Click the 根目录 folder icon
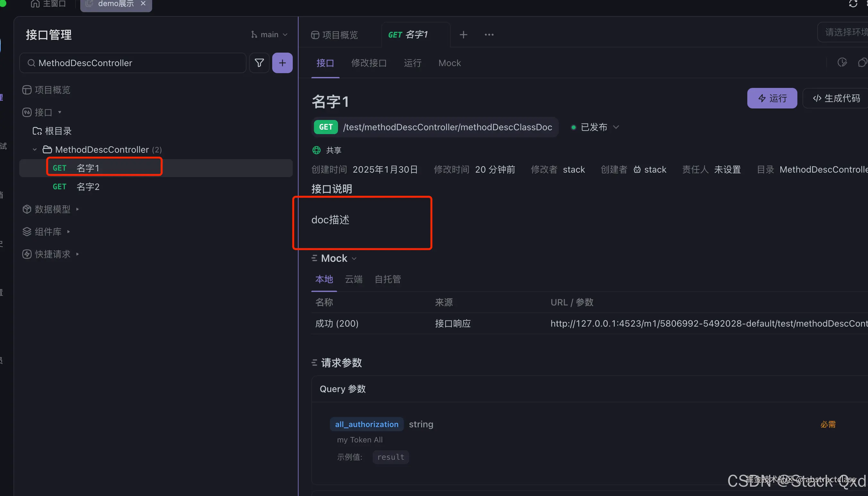The width and height of the screenshot is (868, 496). 37,131
